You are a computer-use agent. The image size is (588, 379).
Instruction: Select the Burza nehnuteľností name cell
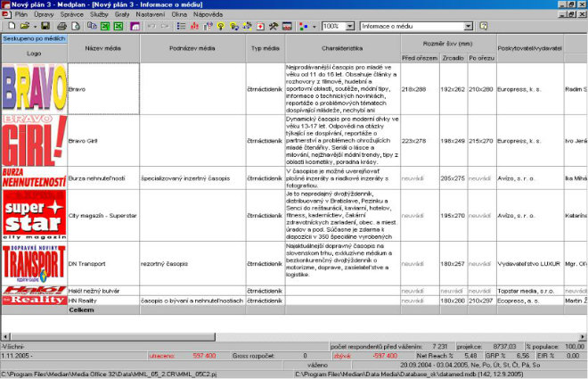click(x=103, y=178)
